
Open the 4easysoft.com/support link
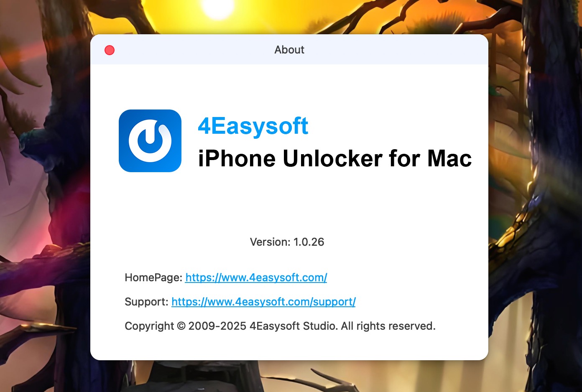coord(263,302)
